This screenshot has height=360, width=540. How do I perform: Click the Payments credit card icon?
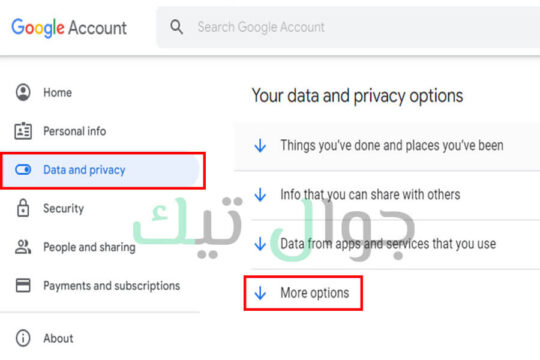(23, 285)
